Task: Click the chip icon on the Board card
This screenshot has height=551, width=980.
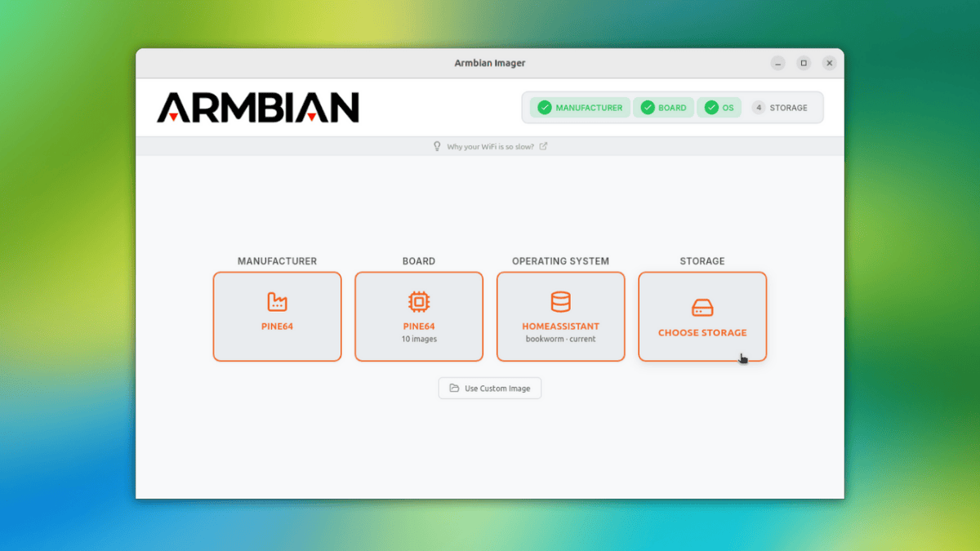Action: tap(418, 300)
